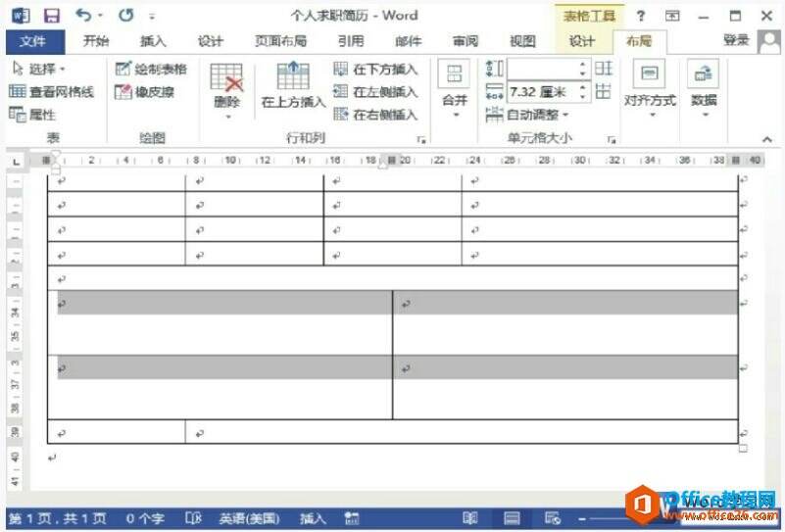
Task: Click Insert Above (在上方插入) icon
Action: click(x=293, y=85)
